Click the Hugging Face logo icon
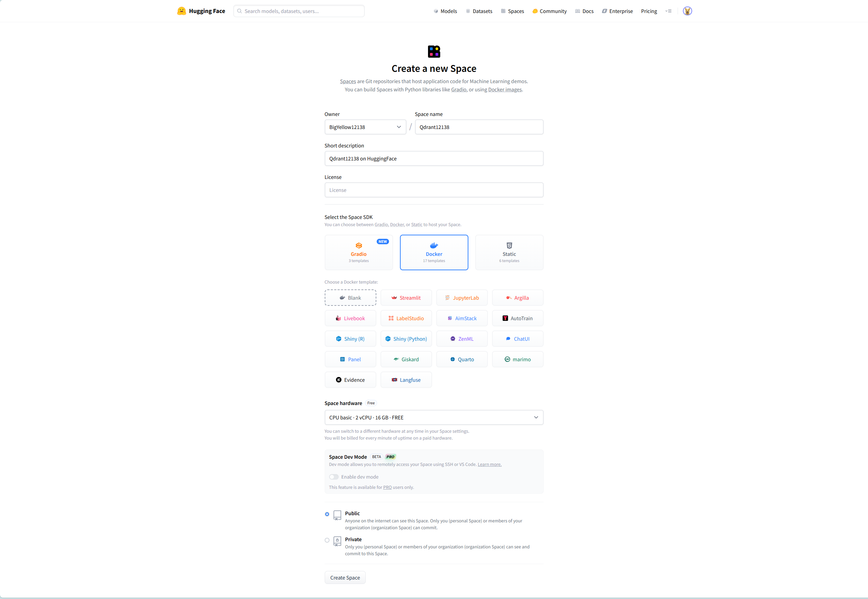Screen dimensions: 868x599 click(x=181, y=11)
